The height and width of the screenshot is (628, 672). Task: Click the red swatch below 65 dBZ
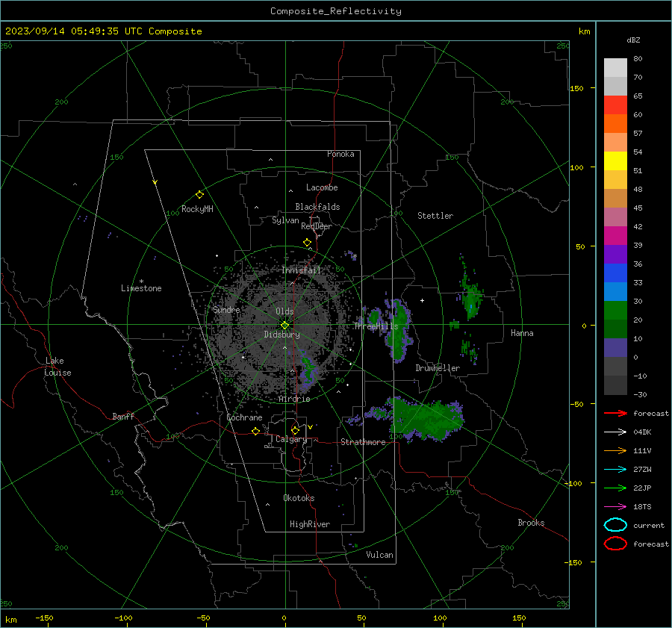pos(615,105)
